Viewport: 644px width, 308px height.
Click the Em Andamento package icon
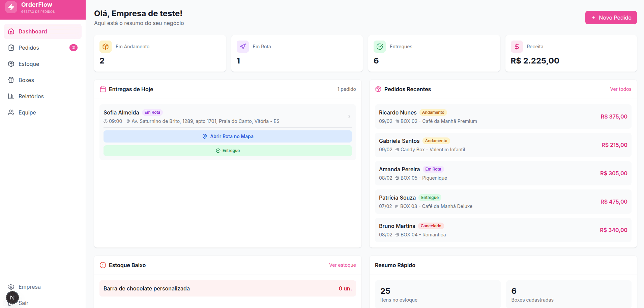point(105,47)
